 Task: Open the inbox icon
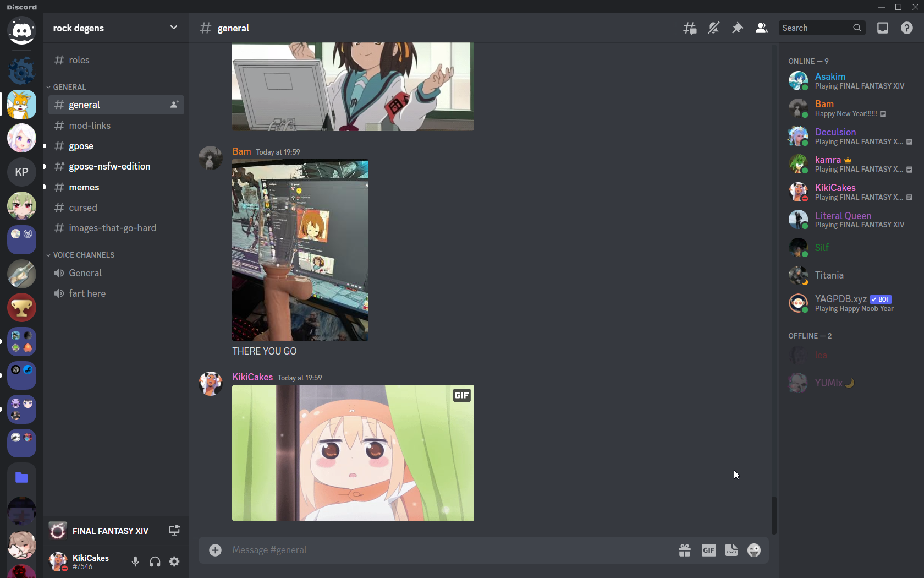click(x=883, y=28)
